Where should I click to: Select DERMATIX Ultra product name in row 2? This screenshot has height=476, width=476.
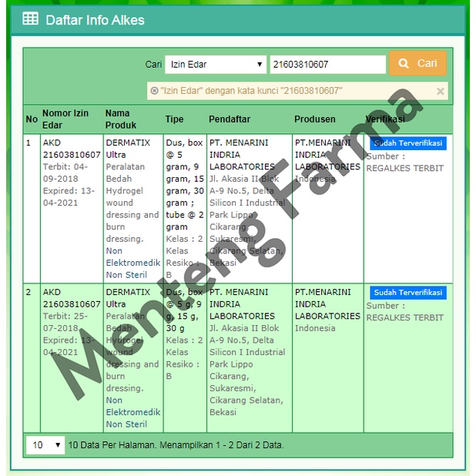(x=127, y=298)
